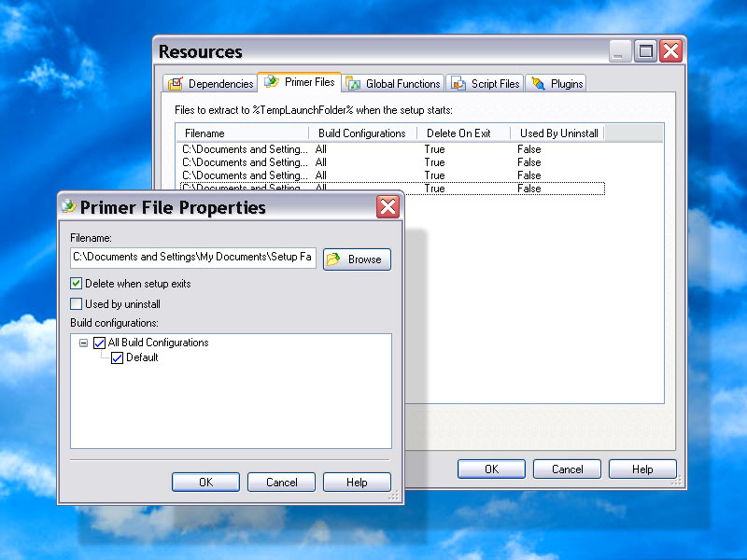Uncheck the Default build configuration
This screenshot has height=560, width=747.
coord(118,357)
